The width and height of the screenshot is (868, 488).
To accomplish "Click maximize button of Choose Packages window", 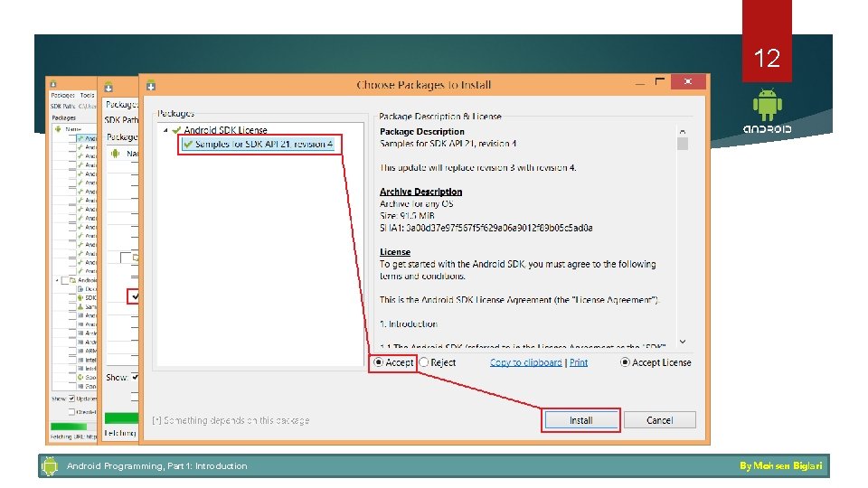I will coord(659,82).
